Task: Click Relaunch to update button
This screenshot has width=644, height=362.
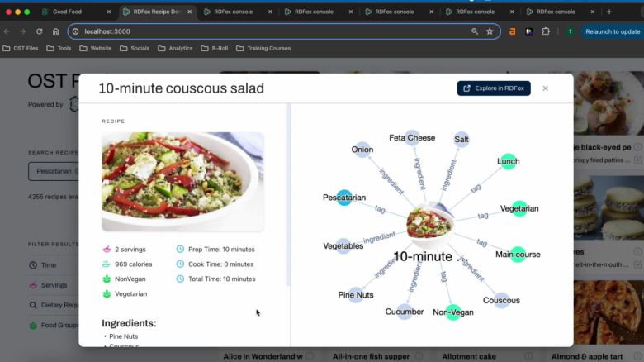Action: 612,31
